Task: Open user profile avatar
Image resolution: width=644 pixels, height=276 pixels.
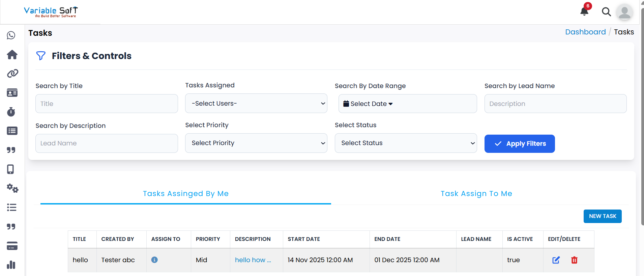Action: click(624, 12)
